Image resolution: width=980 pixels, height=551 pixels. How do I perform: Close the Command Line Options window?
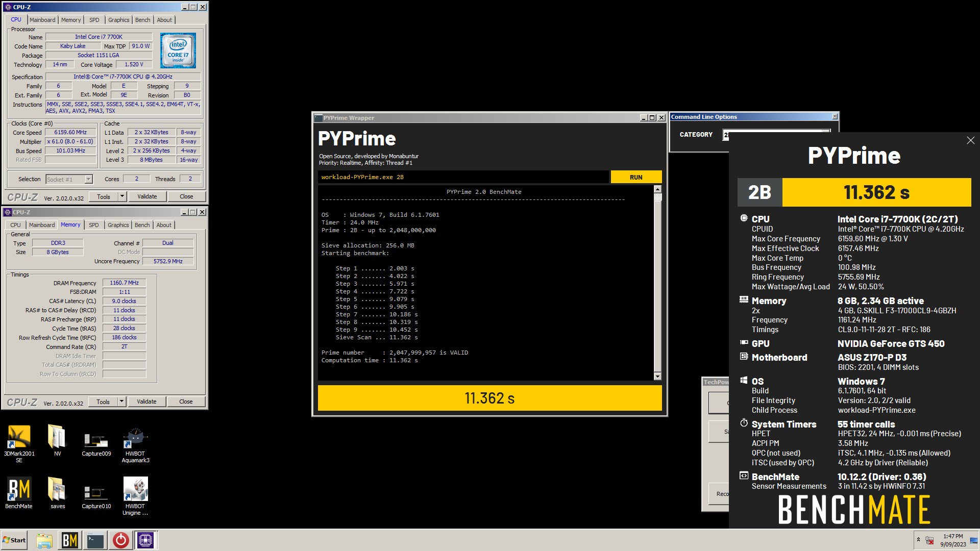[835, 117]
